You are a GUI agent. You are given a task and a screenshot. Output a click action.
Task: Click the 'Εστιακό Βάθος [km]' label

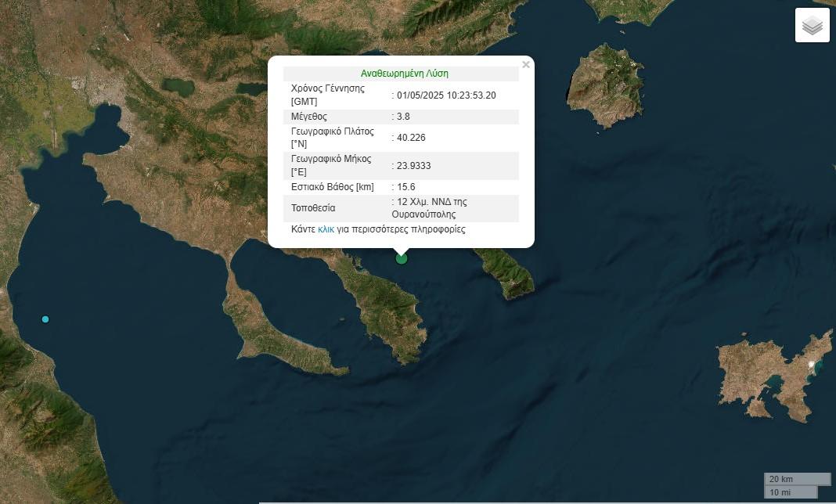click(x=332, y=187)
